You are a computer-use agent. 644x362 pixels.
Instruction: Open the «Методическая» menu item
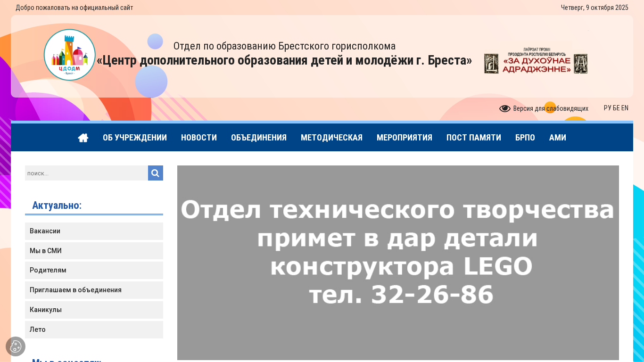pos(331,138)
